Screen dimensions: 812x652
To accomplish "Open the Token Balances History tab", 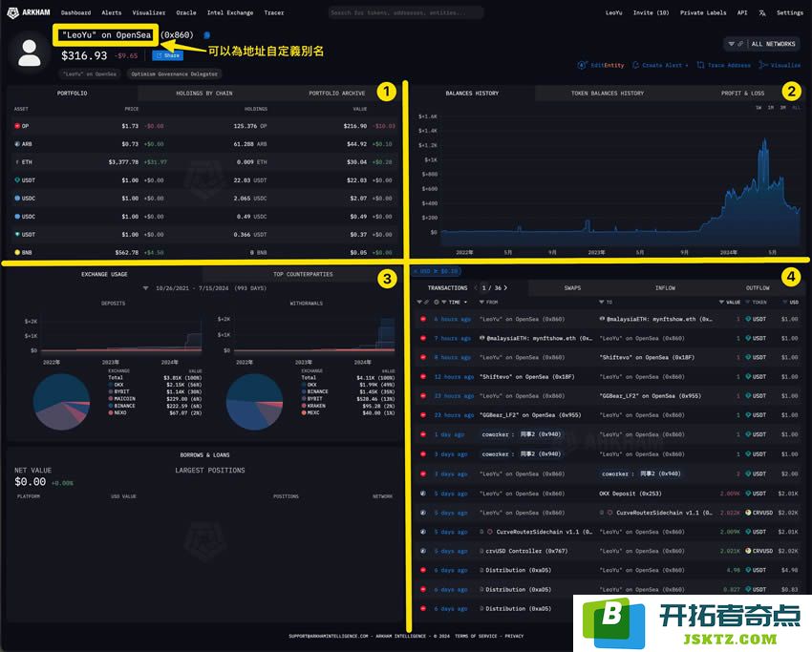I will coord(608,94).
